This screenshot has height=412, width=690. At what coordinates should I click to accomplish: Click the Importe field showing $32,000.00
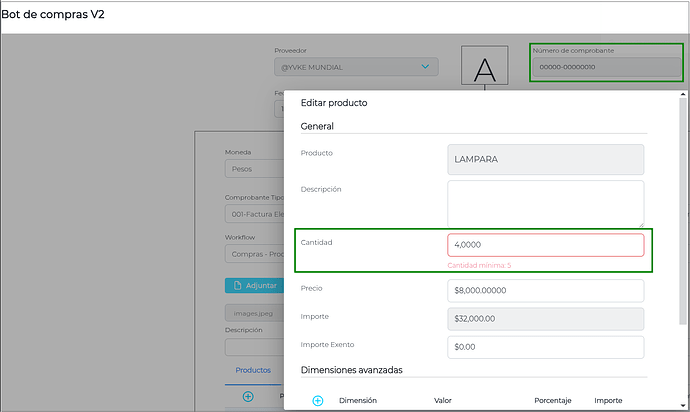click(545, 318)
